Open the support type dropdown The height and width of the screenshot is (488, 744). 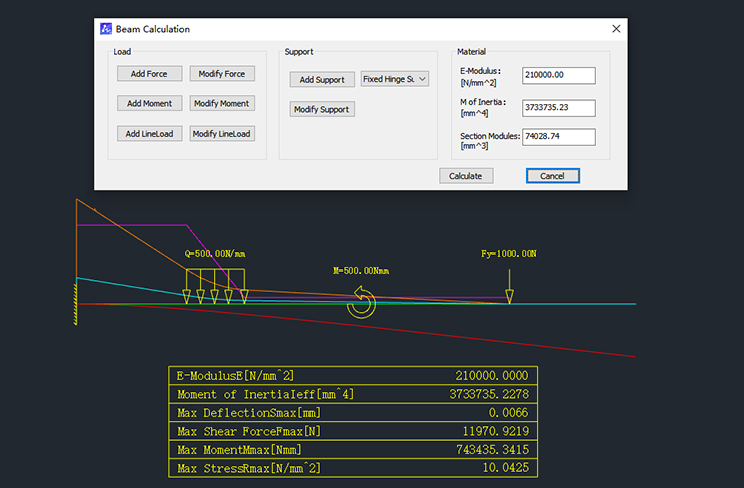point(394,79)
